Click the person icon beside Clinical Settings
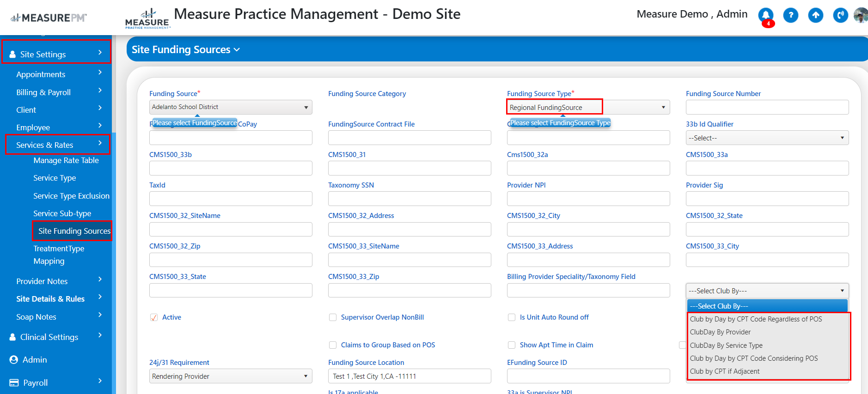868x394 pixels. pyautogui.click(x=12, y=337)
